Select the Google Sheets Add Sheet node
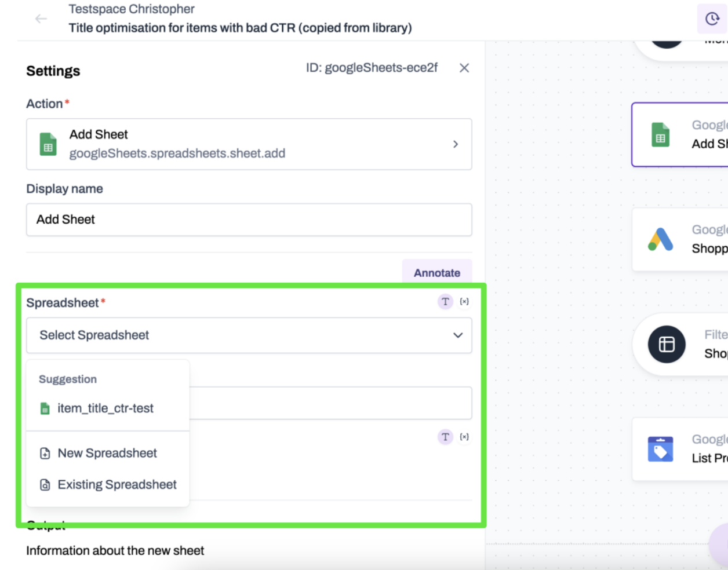Image resolution: width=728 pixels, height=570 pixels. 680,134
